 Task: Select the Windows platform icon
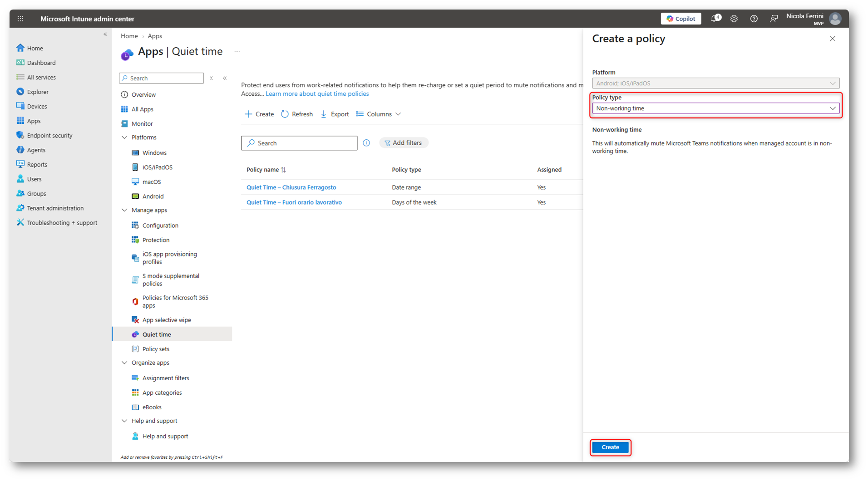click(135, 152)
